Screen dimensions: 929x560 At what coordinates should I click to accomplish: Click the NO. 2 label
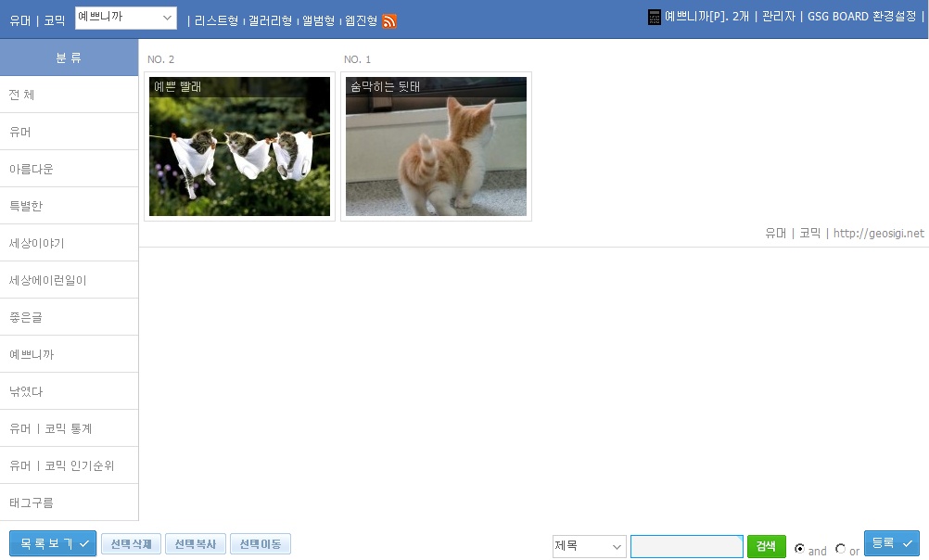160,59
